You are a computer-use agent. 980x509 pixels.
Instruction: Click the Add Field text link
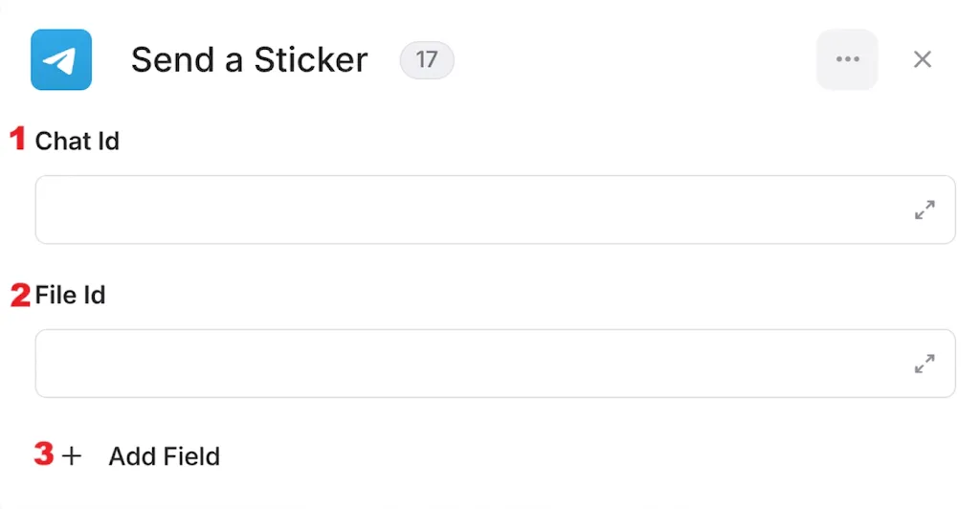165,456
